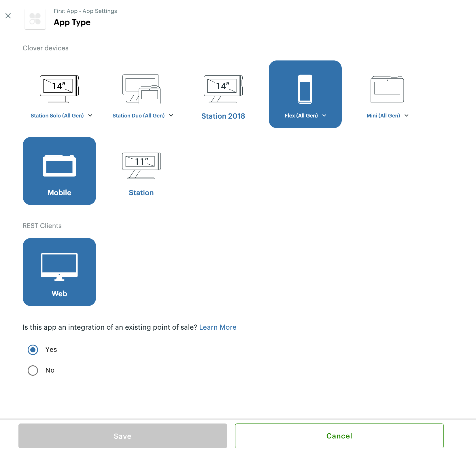This screenshot has height=452, width=476.
Task: Click the Station Duo (All Gen) label
Action: point(139,115)
